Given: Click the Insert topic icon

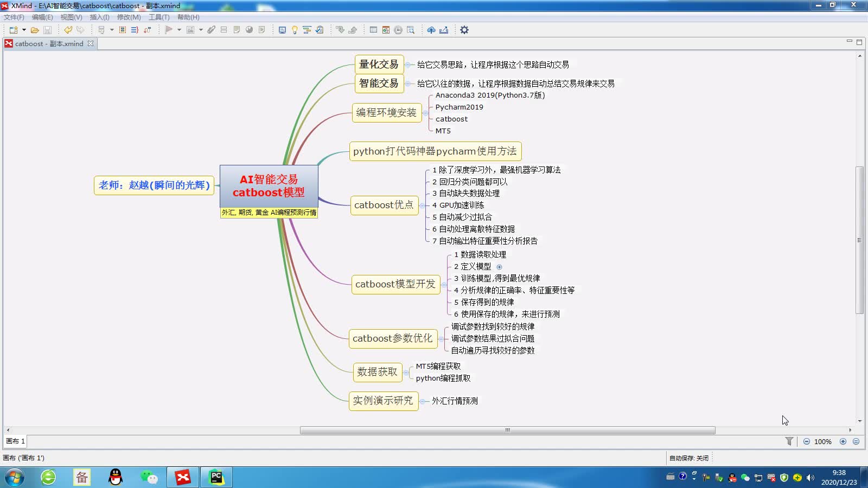Looking at the screenshot, I should pos(101,30).
